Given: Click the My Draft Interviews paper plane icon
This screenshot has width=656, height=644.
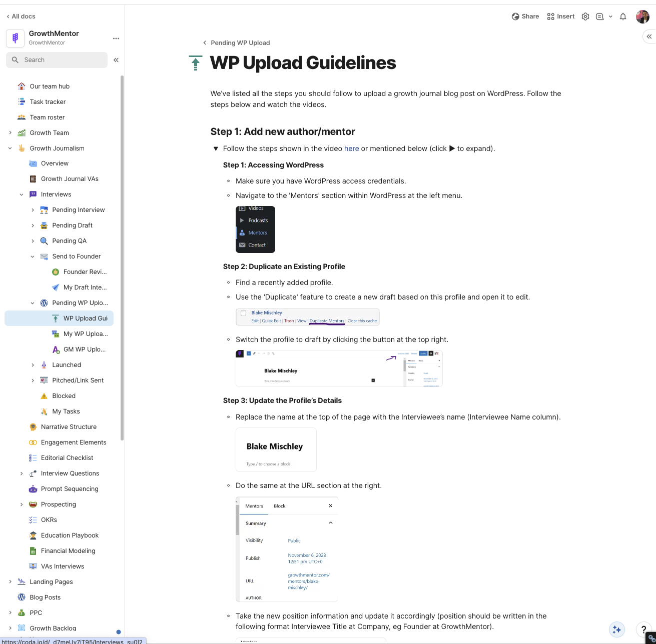Looking at the screenshot, I should pos(56,287).
